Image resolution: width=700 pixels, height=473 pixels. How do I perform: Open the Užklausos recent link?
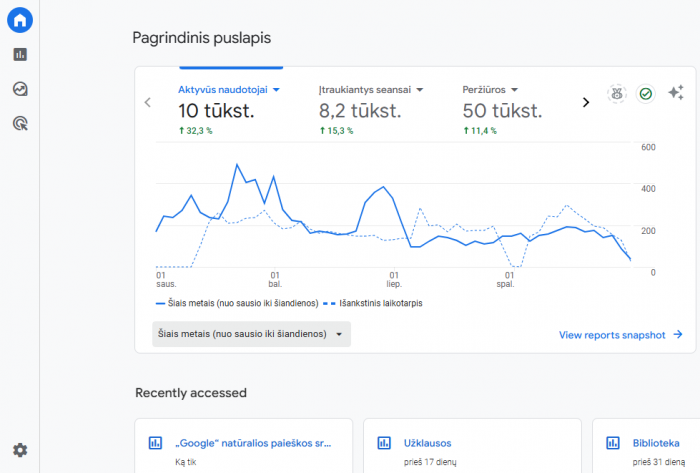(x=428, y=443)
